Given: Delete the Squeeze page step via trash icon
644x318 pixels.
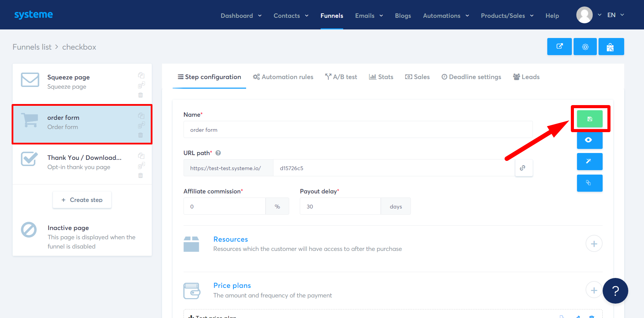Looking at the screenshot, I should pyautogui.click(x=140, y=95).
